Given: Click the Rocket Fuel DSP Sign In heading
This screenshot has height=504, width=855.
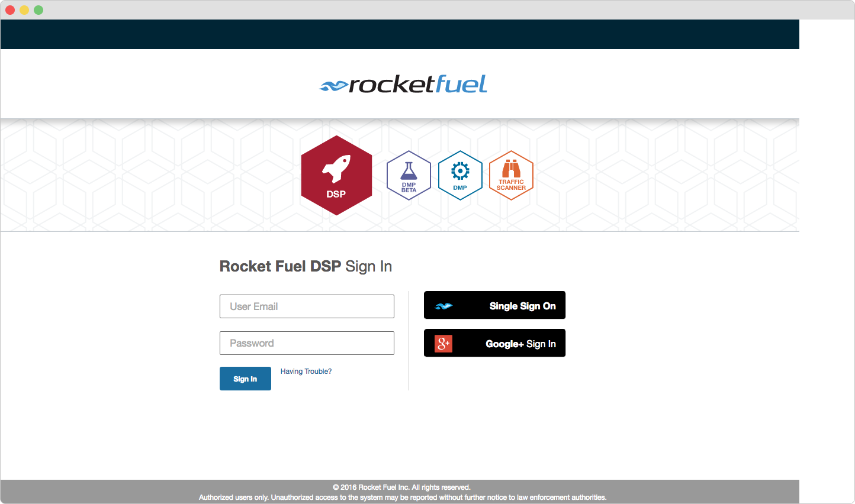Looking at the screenshot, I should (x=306, y=266).
